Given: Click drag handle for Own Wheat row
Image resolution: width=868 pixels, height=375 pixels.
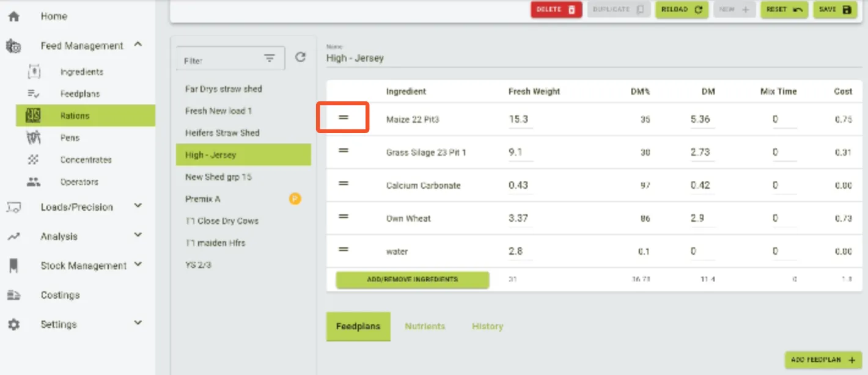Looking at the screenshot, I should click(344, 216).
